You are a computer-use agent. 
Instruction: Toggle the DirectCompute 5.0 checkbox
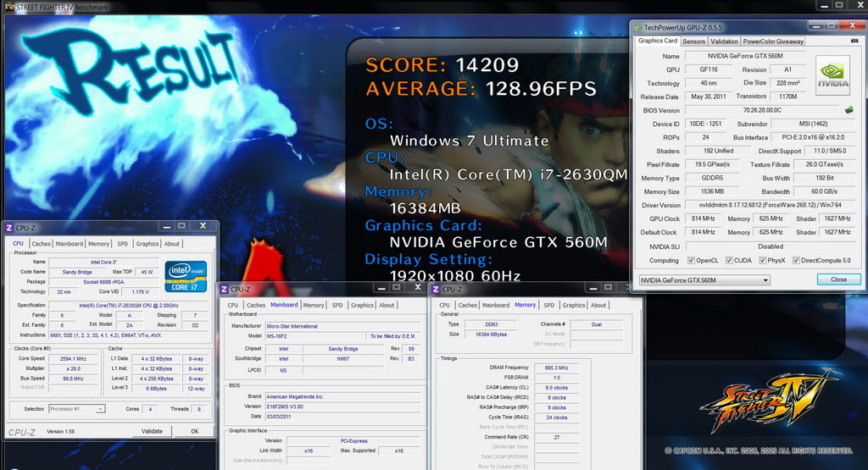[x=796, y=261]
